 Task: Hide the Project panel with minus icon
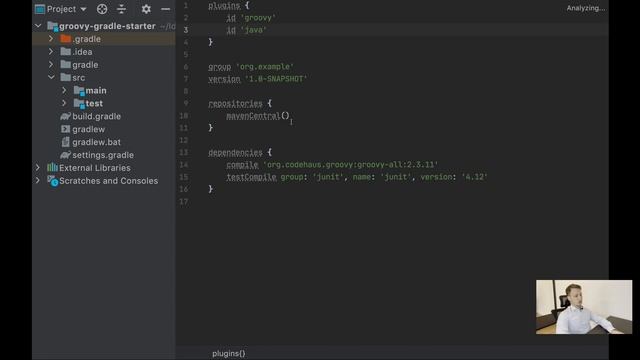[x=165, y=9]
